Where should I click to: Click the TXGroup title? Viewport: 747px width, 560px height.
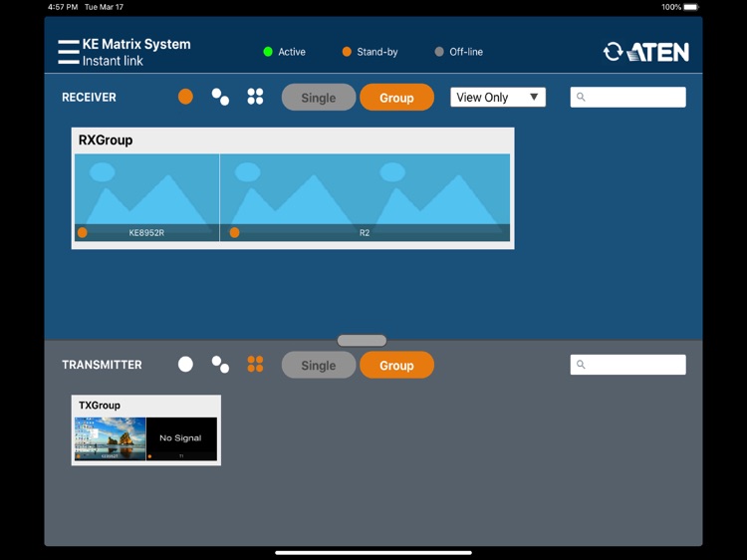point(99,406)
